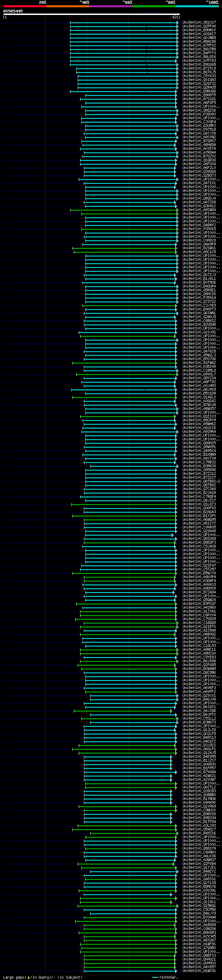Select UniRef100_Q1EI03 label
This screenshot has height=980, width=222.
(199, 416)
